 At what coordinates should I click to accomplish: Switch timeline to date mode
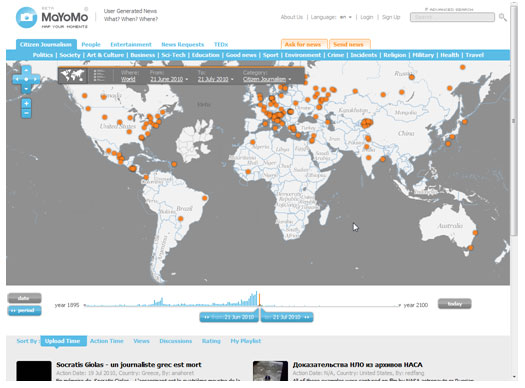tap(24, 298)
